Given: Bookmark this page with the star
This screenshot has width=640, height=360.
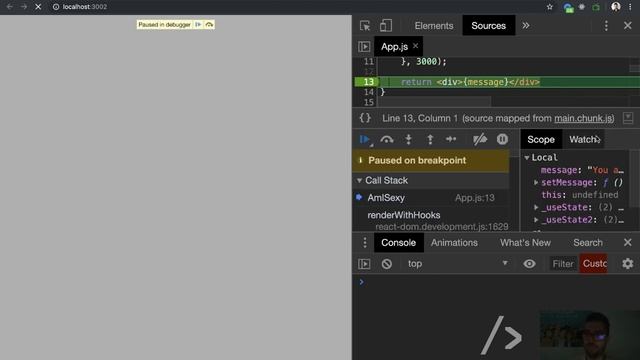Looking at the screenshot, I should (550, 7).
